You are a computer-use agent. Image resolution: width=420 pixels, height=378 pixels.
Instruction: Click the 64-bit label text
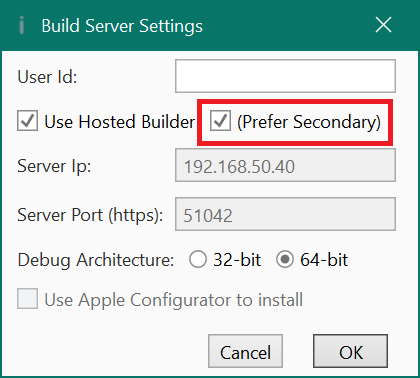click(x=324, y=260)
